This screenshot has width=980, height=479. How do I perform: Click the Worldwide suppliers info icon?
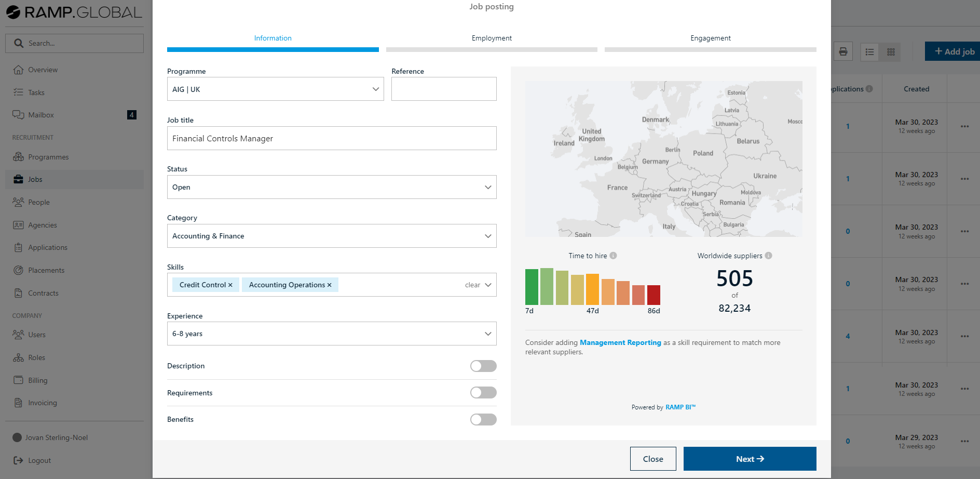tap(768, 256)
